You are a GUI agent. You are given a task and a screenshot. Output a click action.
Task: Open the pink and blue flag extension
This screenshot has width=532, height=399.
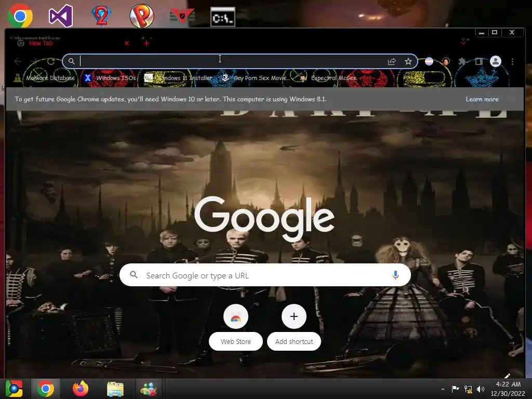[x=429, y=61]
